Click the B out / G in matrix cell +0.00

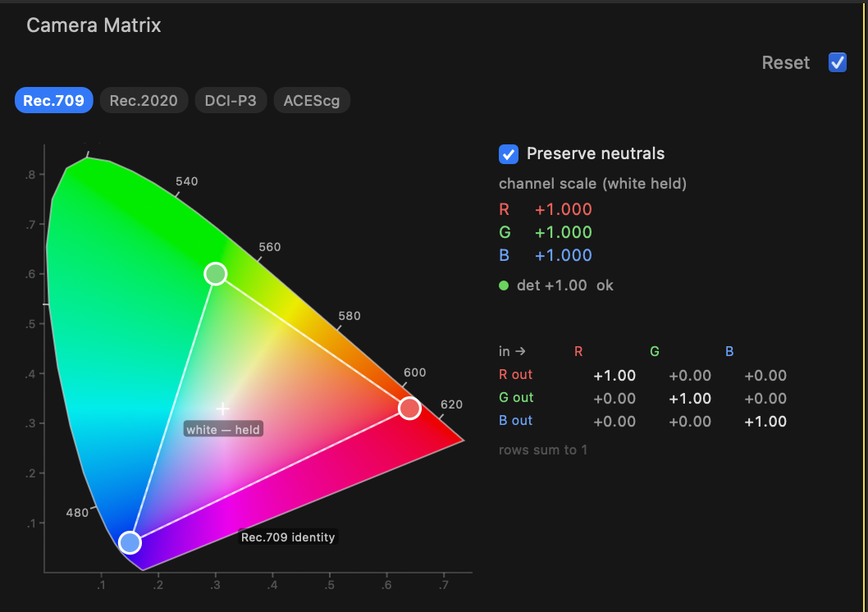[x=690, y=422]
